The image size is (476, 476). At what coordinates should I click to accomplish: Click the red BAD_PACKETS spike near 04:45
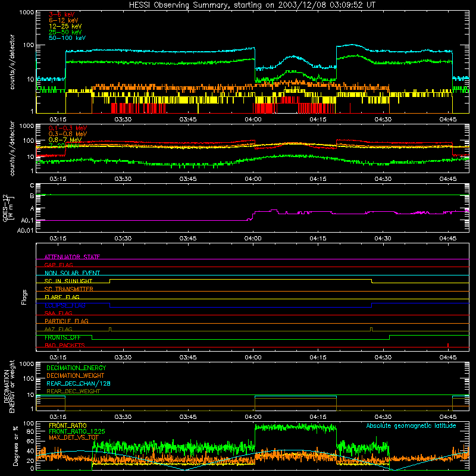click(448, 345)
